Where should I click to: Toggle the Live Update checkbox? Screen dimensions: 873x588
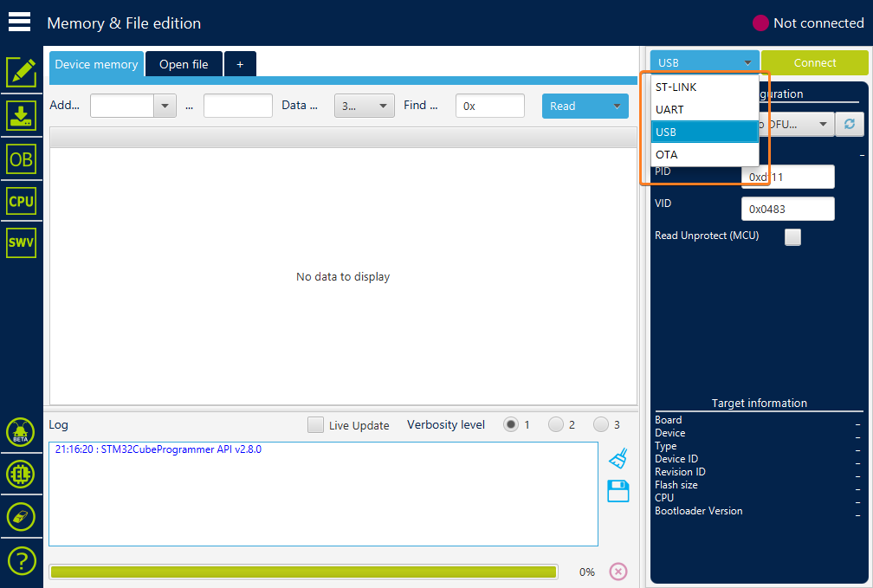315,425
